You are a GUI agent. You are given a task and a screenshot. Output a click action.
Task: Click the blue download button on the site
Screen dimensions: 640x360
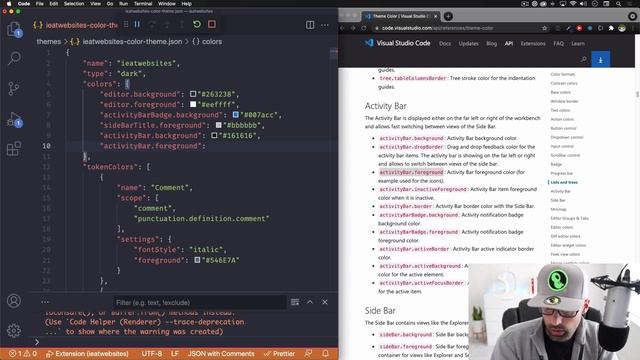pyautogui.click(x=600, y=60)
